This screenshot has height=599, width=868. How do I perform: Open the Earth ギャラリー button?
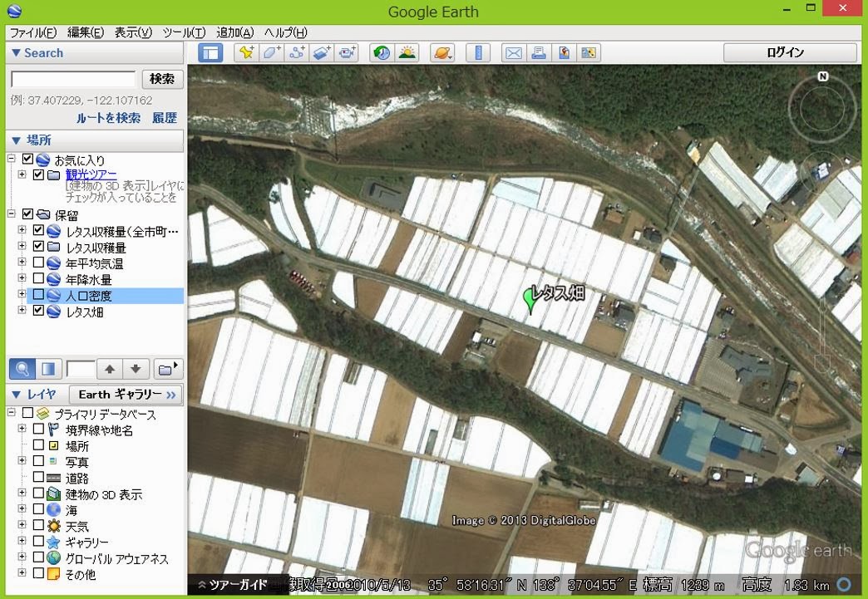[x=126, y=395]
